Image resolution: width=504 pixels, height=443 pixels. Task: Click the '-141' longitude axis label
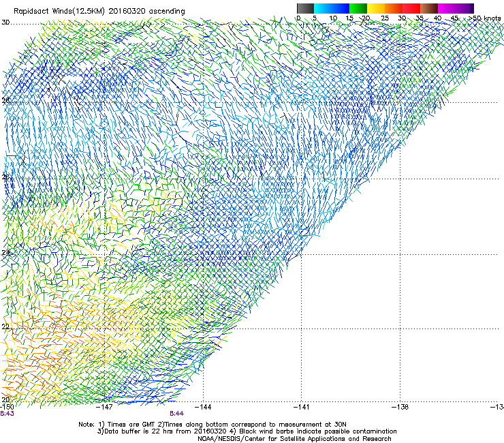click(302, 408)
